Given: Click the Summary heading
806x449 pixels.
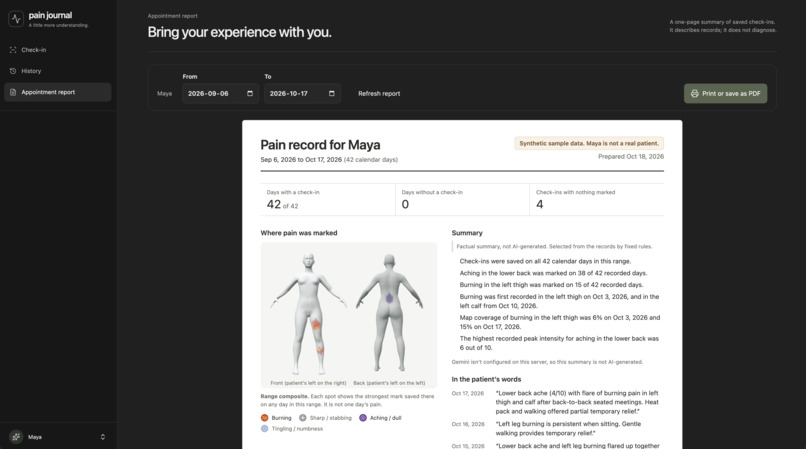Looking at the screenshot, I should pyautogui.click(x=467, y=233).
